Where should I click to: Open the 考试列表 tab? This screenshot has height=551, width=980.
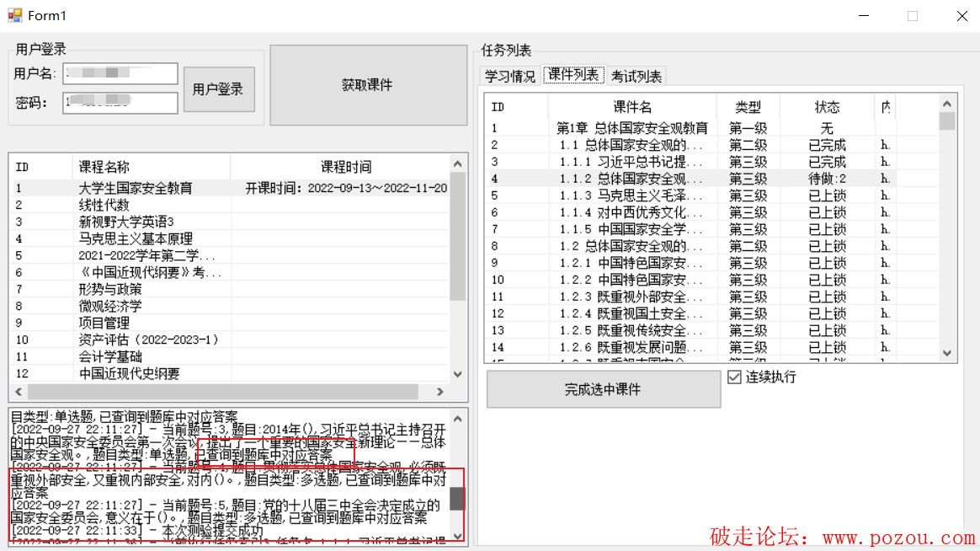pyautogui.click(x=636, y=77)
